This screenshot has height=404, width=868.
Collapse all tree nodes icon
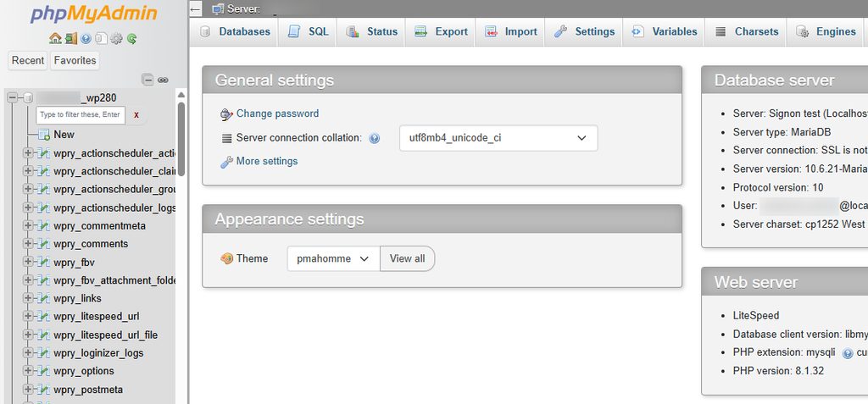click(x=147, y=80)
